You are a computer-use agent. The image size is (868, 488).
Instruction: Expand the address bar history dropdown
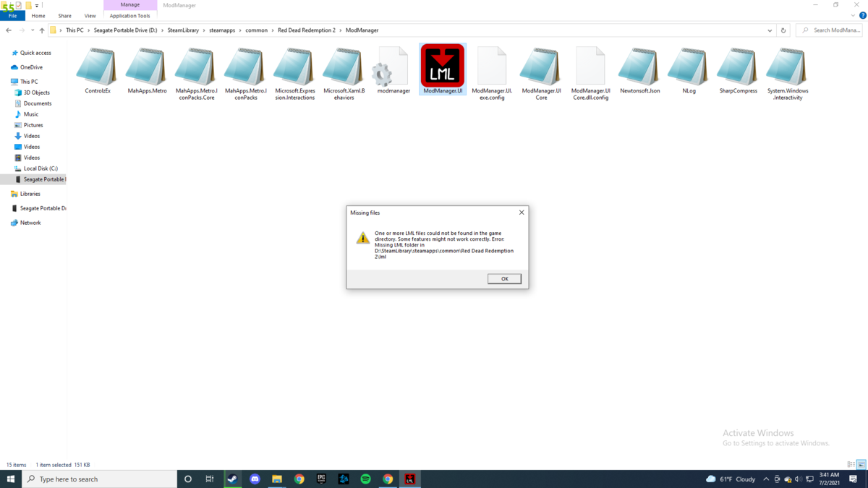(x=770, y=30)
